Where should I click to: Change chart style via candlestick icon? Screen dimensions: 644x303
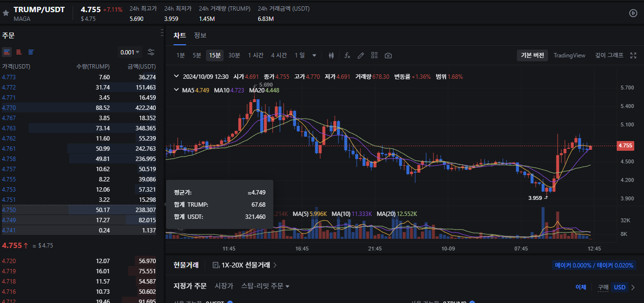point(331,55)
